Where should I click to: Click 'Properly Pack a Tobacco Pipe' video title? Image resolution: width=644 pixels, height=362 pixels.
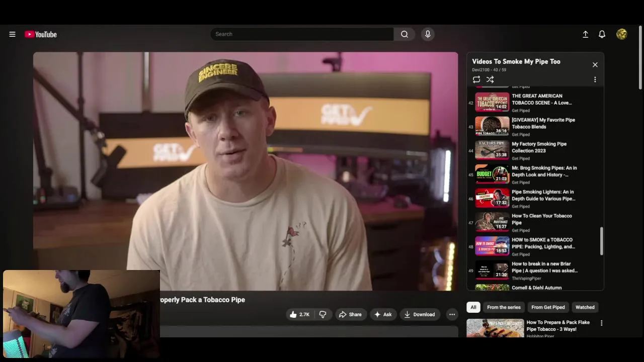pos(203,300)
